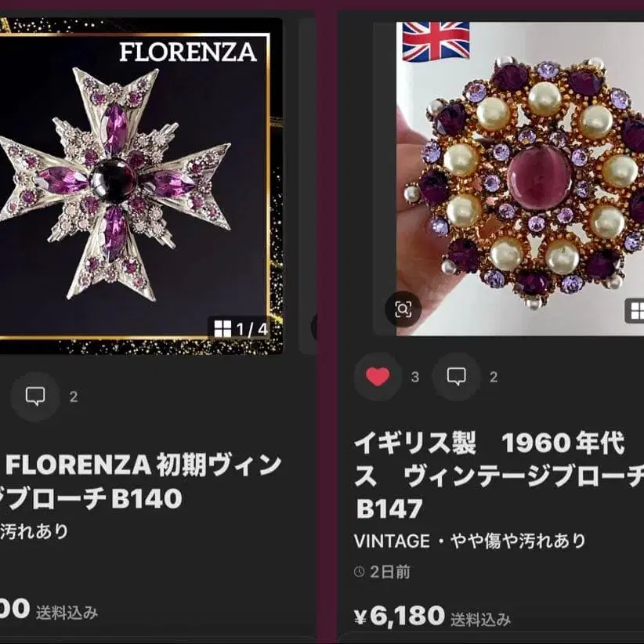View the pearl and amethyst brooch photo

tap(520, 179)
